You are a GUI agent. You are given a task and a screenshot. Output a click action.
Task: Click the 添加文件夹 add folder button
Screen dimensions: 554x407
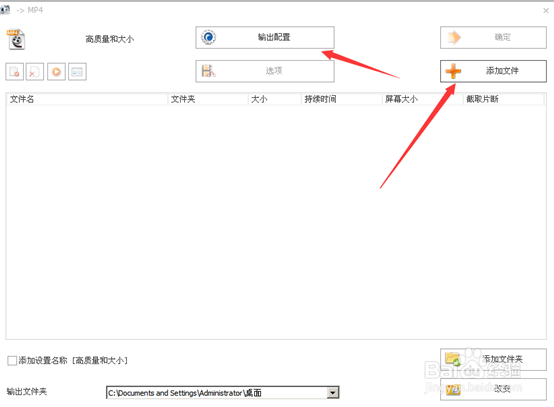(493, 359)
